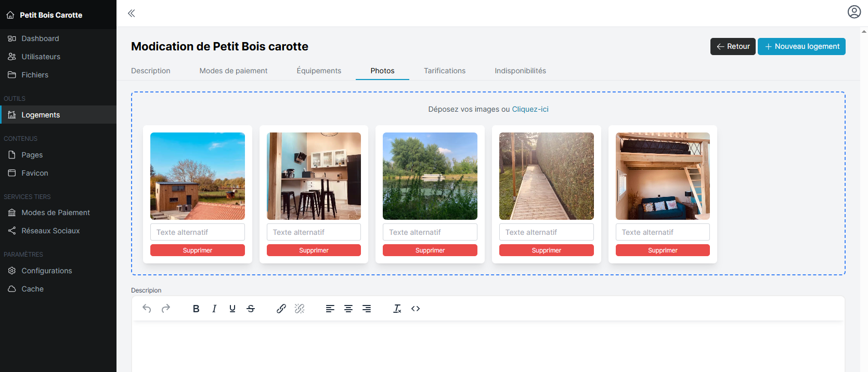
Task: Open the wooden walkway thumbnail
Action: click(x=547, y=176)
